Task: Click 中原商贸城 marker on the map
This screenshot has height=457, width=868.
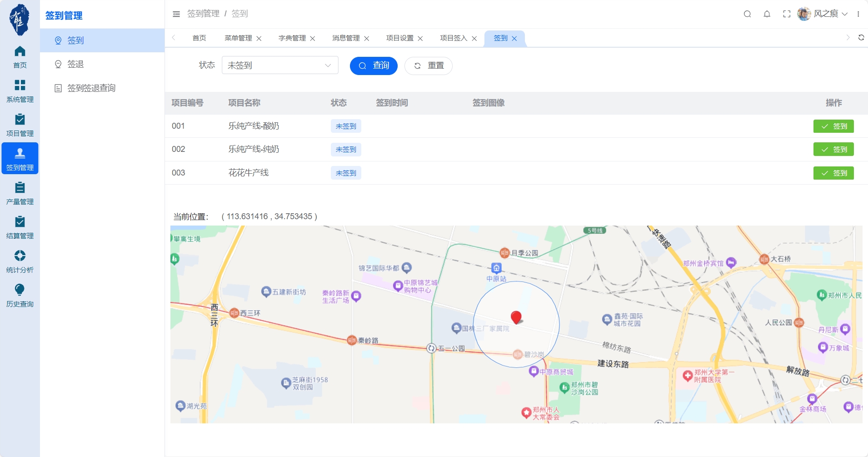Action: point(534,372)
